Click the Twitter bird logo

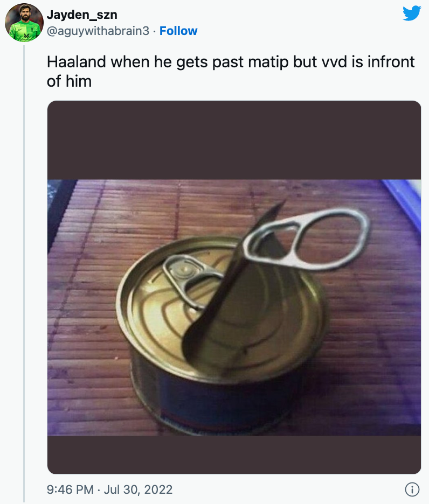(x=412, y=13)
